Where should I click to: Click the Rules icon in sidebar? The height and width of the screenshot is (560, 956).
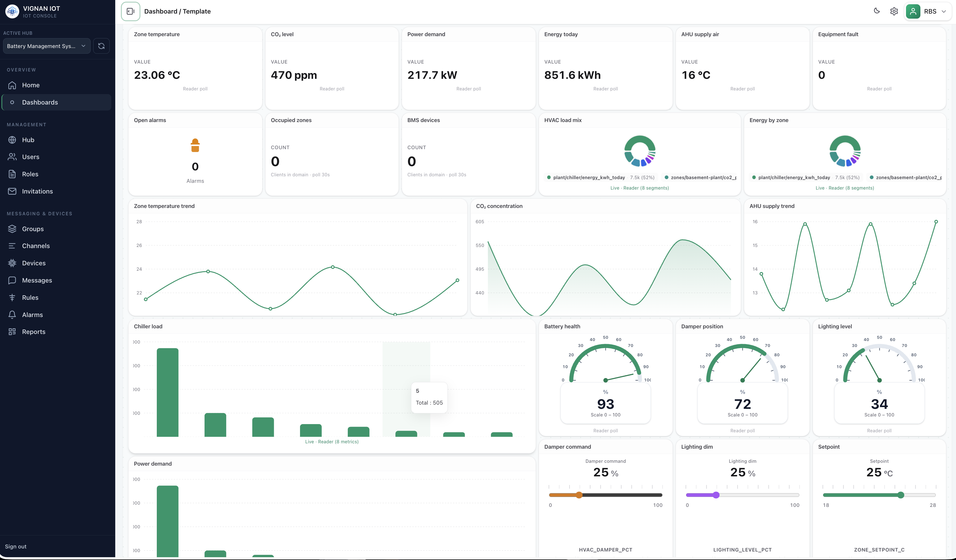12,298
